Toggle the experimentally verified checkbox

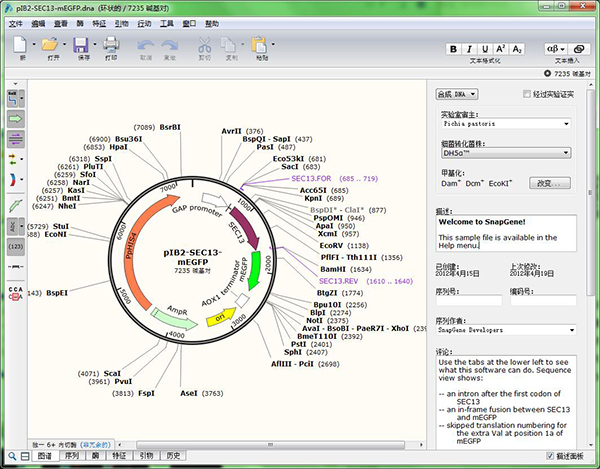527,94
